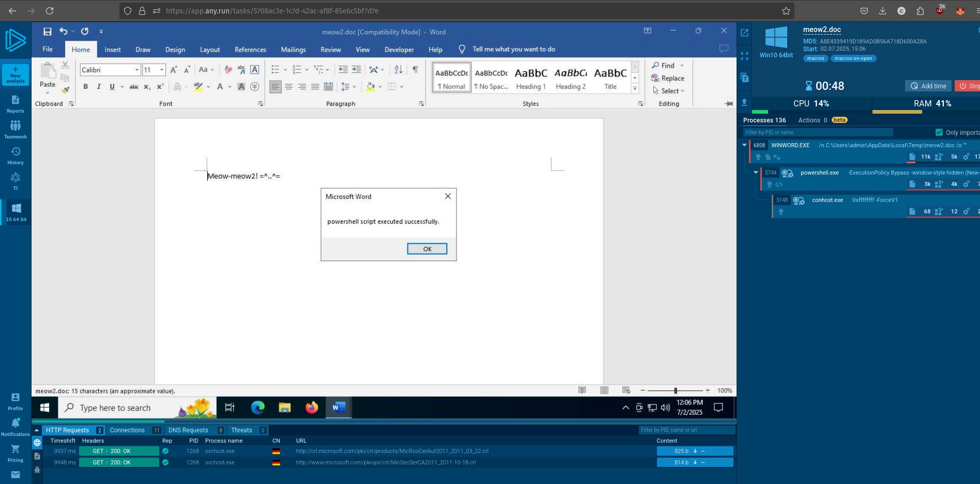Open the crl.microsoft.com request URL
This screenshot has width=980, height=484.
pyautogui.click(x=392, y=451)
